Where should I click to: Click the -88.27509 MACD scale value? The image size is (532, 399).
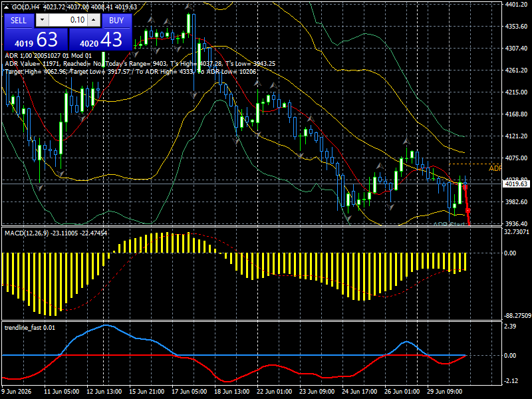517,316
